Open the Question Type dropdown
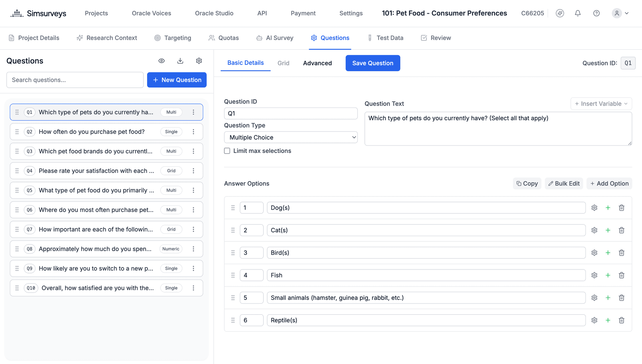The image size is (642, 364). point(291,137)
